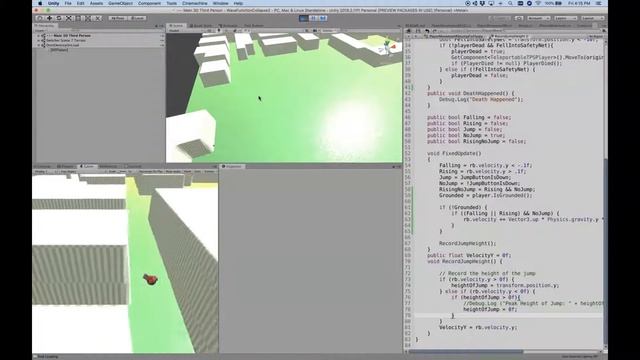
Task: Open Spotlight search in macOS menu bar
Action: pyautogui.click(x=510, y=3)
